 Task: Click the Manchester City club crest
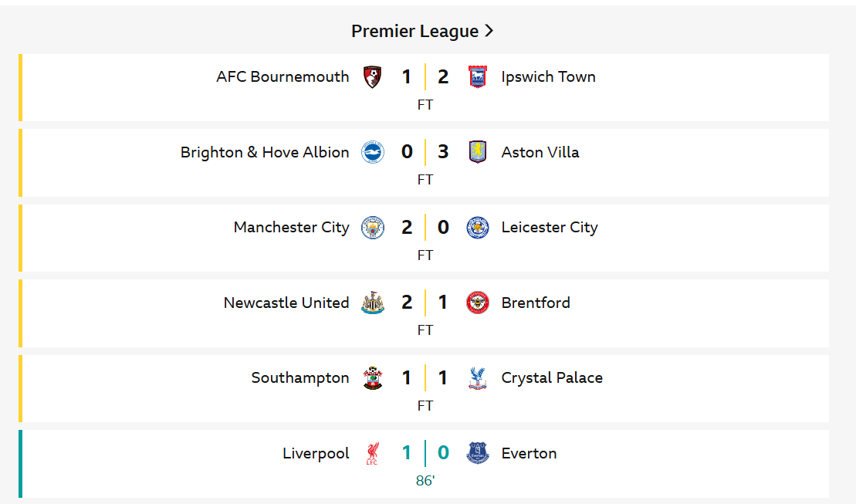coord(373,228)
